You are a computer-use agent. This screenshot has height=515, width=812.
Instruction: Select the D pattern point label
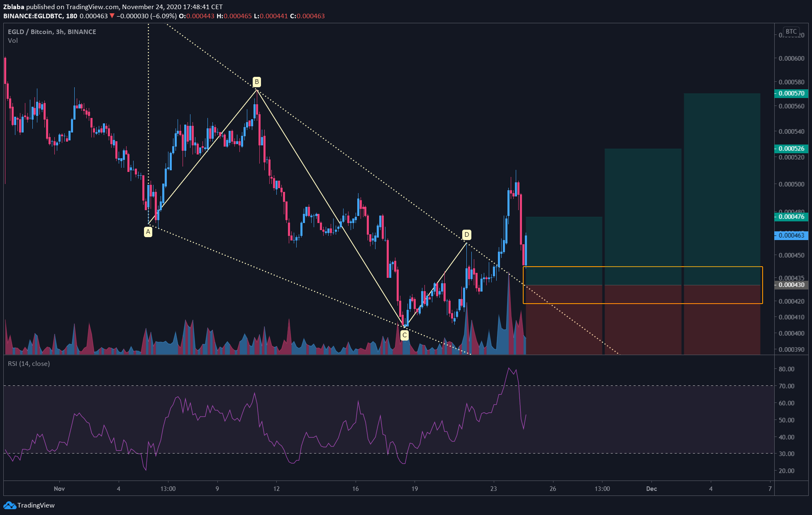[x=467, y=235]
